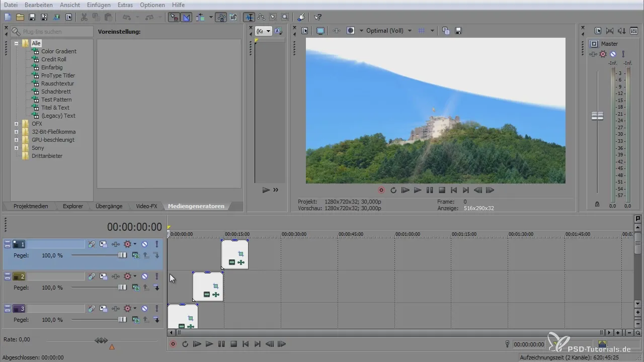Click the record button under the video preview
644x362 pixels.
pos(381,190)
